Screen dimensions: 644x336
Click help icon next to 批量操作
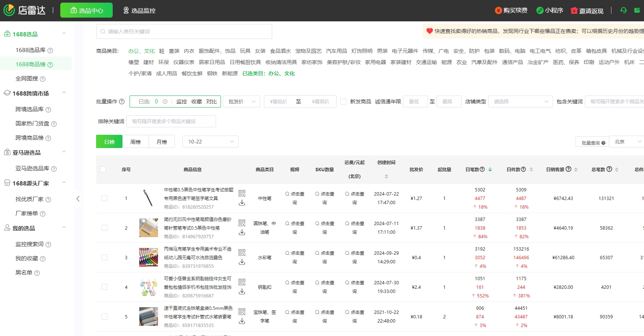click(x=122, y=102)
